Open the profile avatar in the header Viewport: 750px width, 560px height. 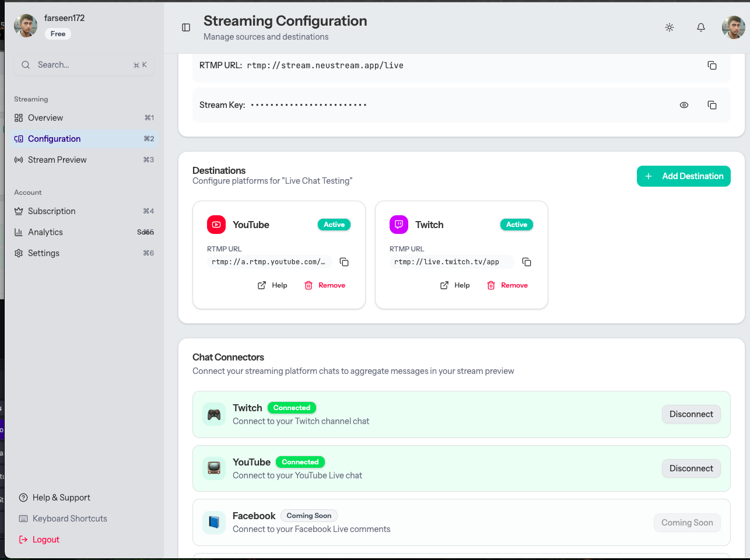pyautogui.click(x=733, y=27)
